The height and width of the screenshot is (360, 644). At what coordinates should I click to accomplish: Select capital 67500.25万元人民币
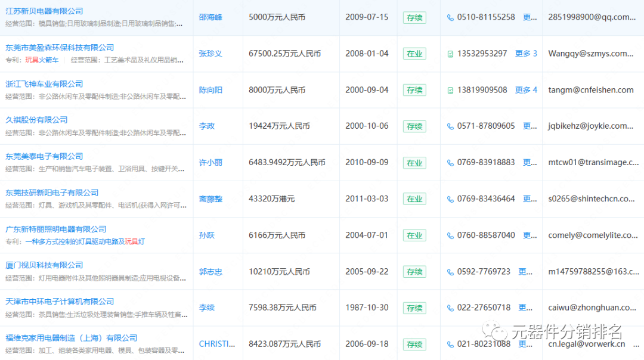coord(284,54)
